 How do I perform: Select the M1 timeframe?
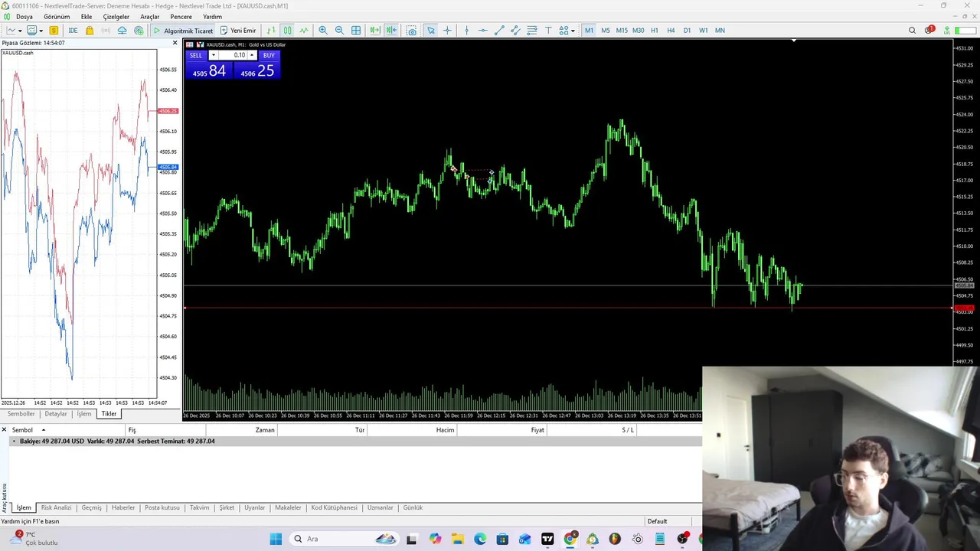(589, 31)
